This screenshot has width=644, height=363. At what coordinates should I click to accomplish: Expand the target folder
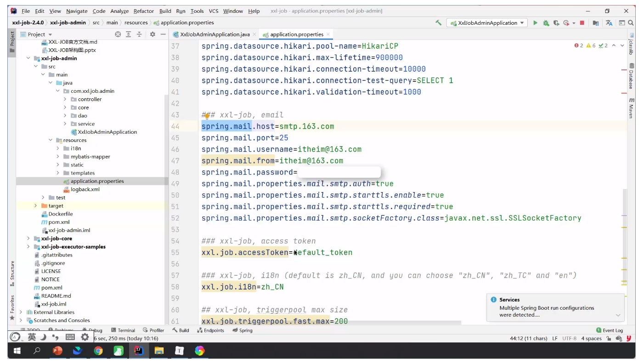36,206
